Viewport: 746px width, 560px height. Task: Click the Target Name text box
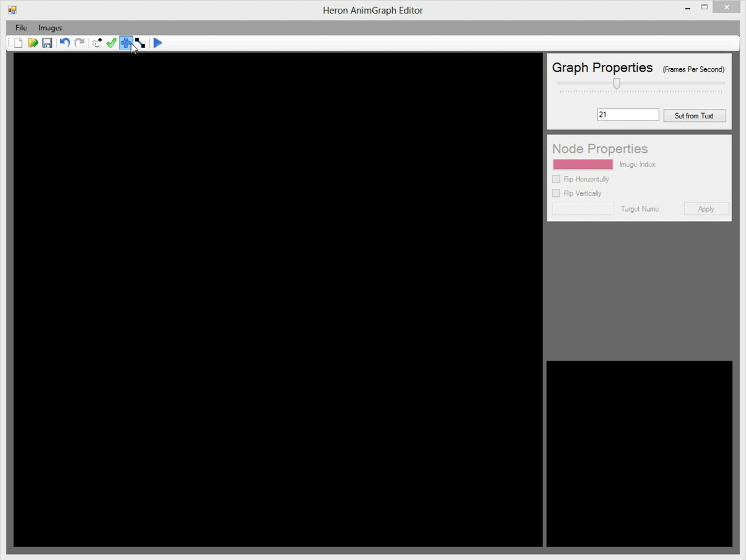point(583,209)
